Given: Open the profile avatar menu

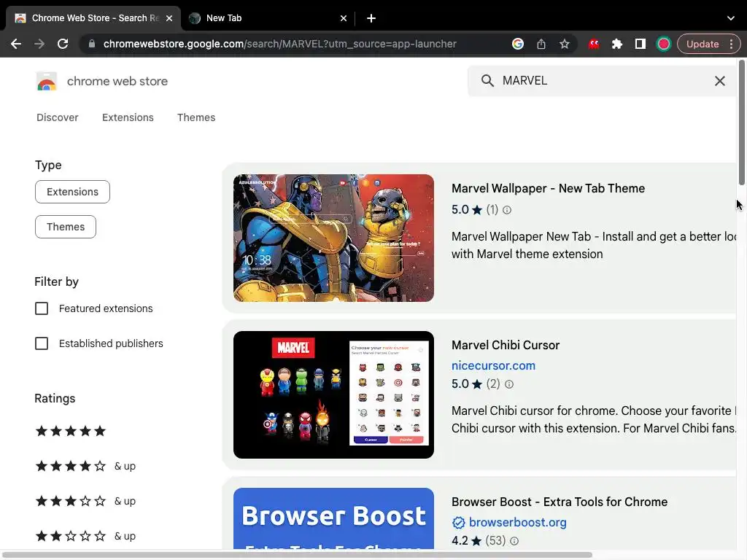Looking at the screenshot, I should coord(664,44).
